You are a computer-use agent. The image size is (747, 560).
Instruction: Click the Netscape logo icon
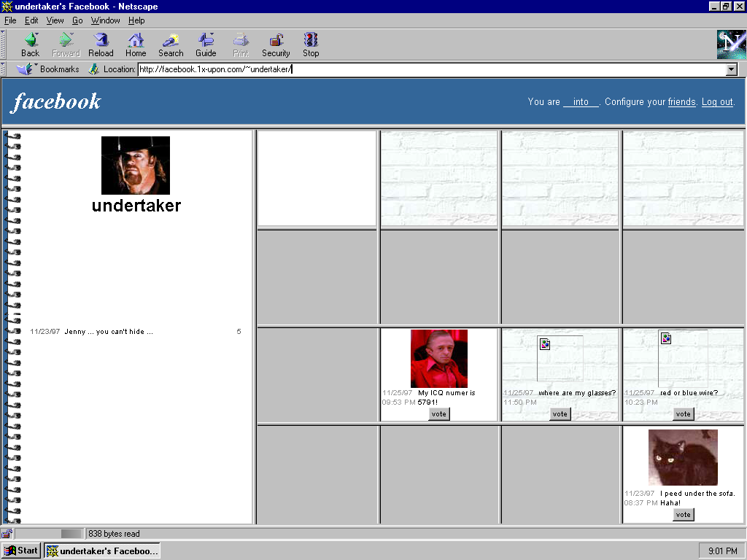(731, 44)
